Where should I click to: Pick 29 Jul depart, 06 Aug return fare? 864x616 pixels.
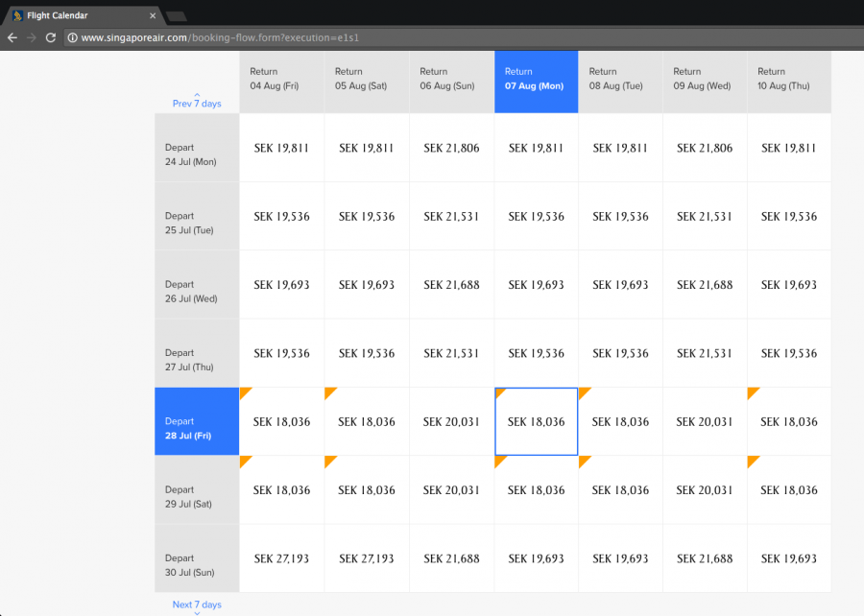point(451,490)
